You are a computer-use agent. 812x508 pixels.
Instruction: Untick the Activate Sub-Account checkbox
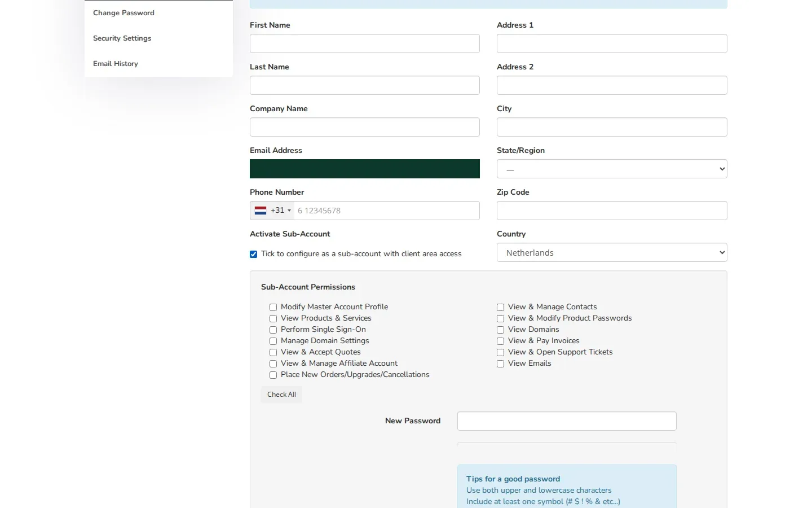(x=254, y=254)
